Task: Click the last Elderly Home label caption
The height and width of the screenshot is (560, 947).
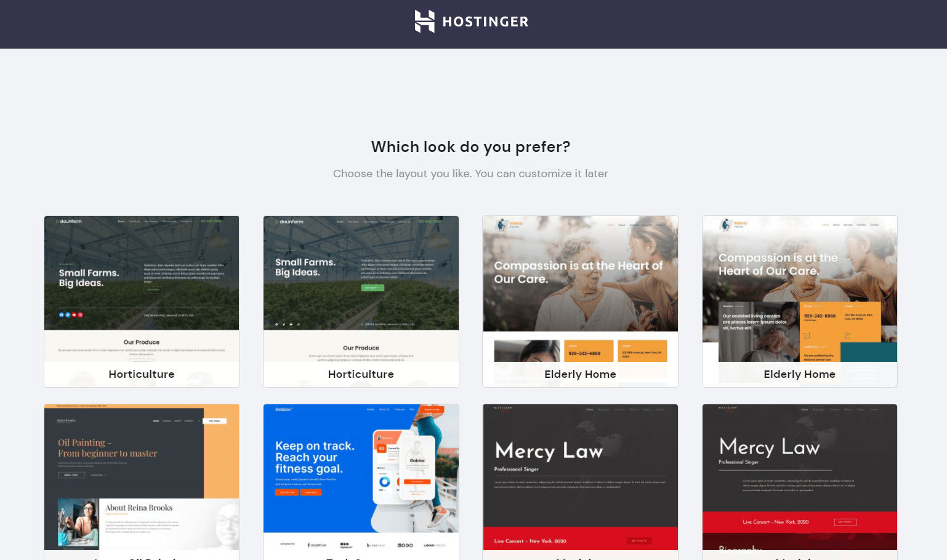Action: click(799, 374)
